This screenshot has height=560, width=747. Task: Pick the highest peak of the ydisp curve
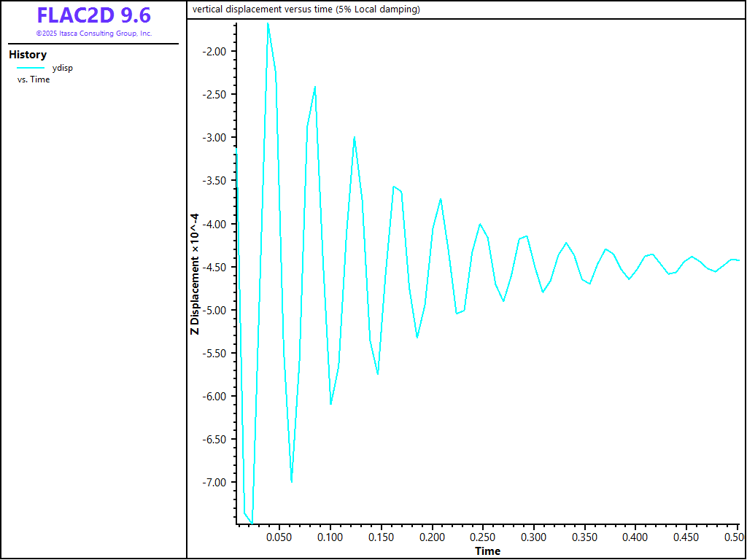[x=268, y=23]
